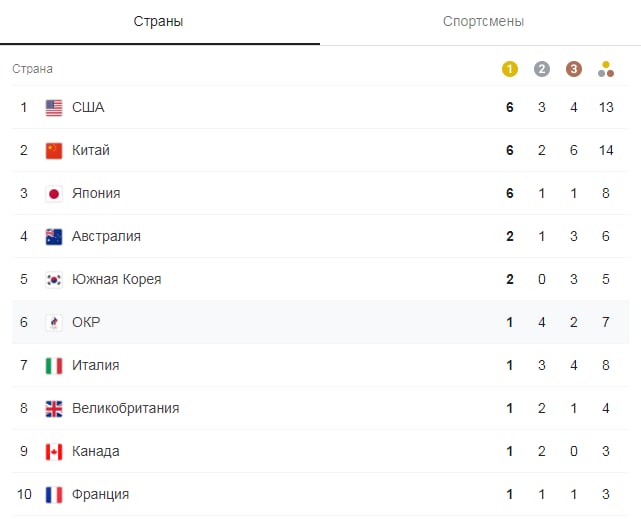641x519 pixels.
Task: Click the ОКР team emblem icon
Action: pos(54,322)
